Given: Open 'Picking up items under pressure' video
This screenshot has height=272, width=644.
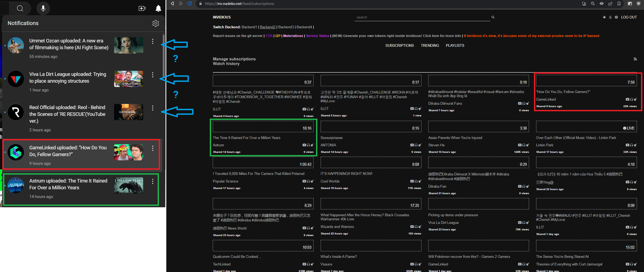Looking at the screenshot, I should (x=453, y=215).
